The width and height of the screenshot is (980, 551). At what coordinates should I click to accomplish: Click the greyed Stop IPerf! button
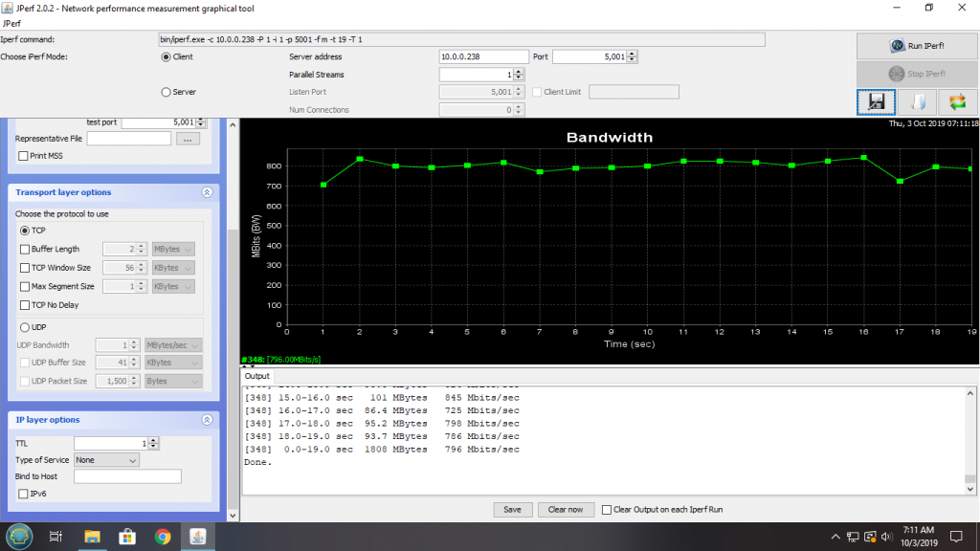tap(916, 74)
